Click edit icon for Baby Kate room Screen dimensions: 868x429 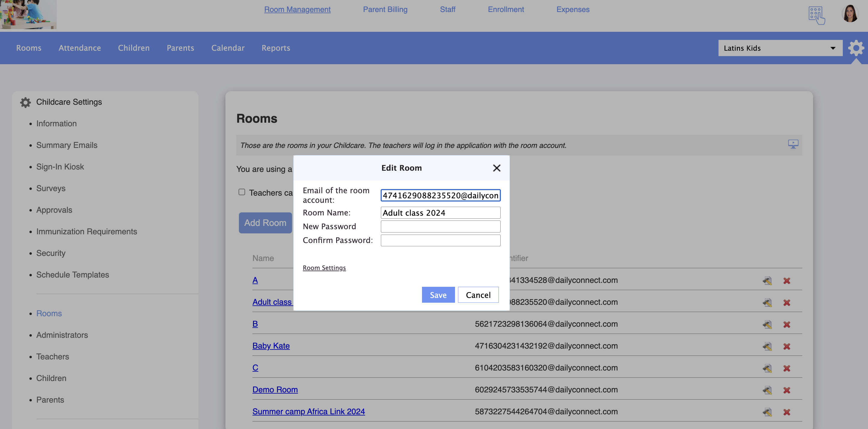click(767, 346)
